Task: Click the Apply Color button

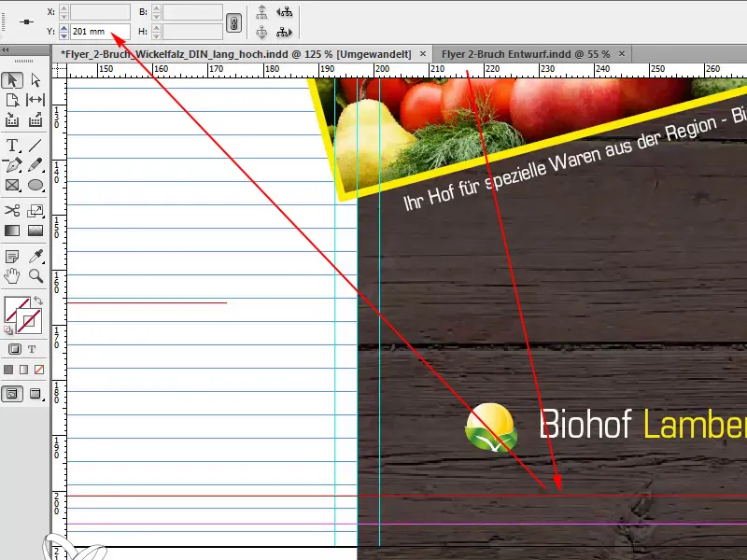Action: (8, 370)
